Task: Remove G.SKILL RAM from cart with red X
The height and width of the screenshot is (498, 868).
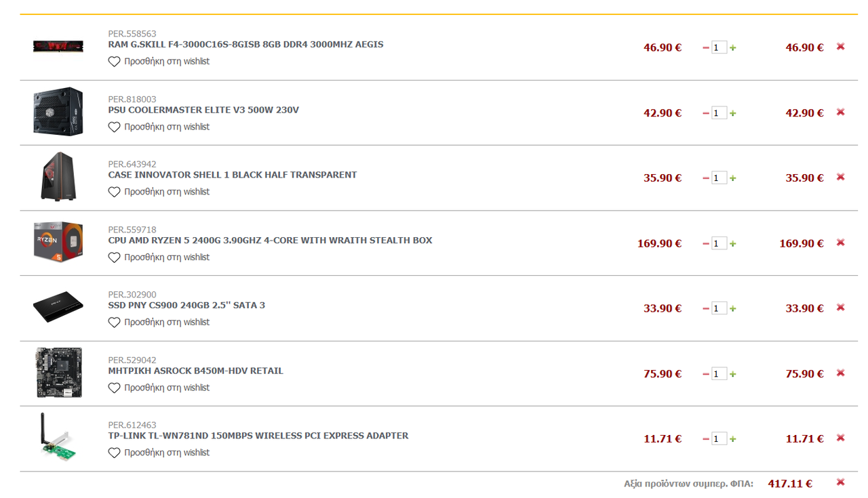Action: (840, 47)
